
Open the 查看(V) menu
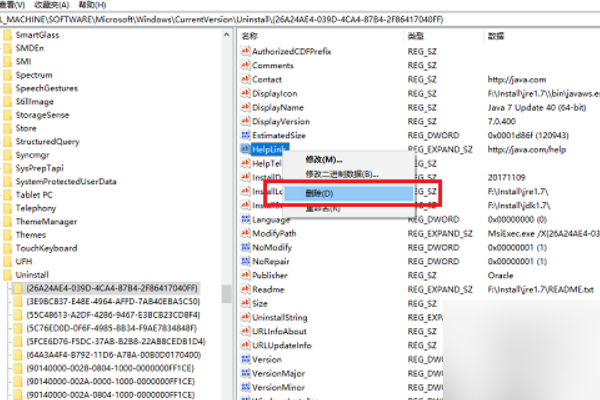[12, 5]
